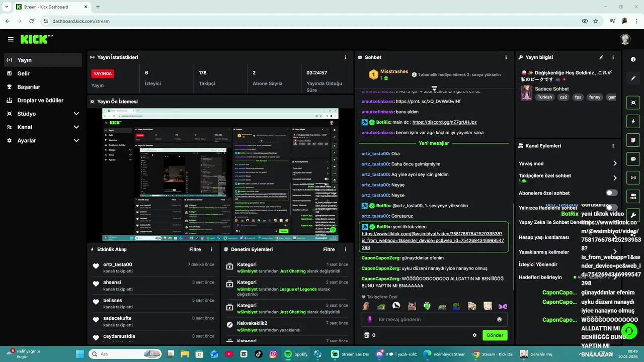The image size is (644, 362).
Task: Click the lightning bolt icon in right sidebar
Action: [x=633, y=122]
